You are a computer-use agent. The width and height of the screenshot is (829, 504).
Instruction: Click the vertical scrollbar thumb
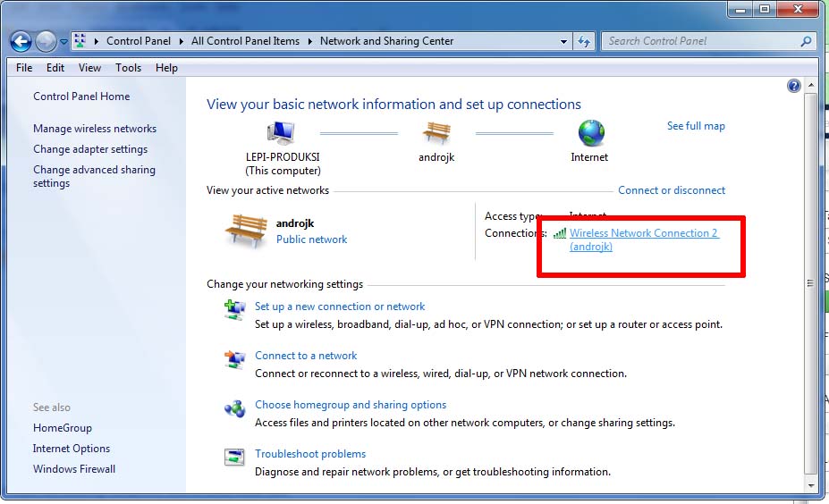(811, 283)
